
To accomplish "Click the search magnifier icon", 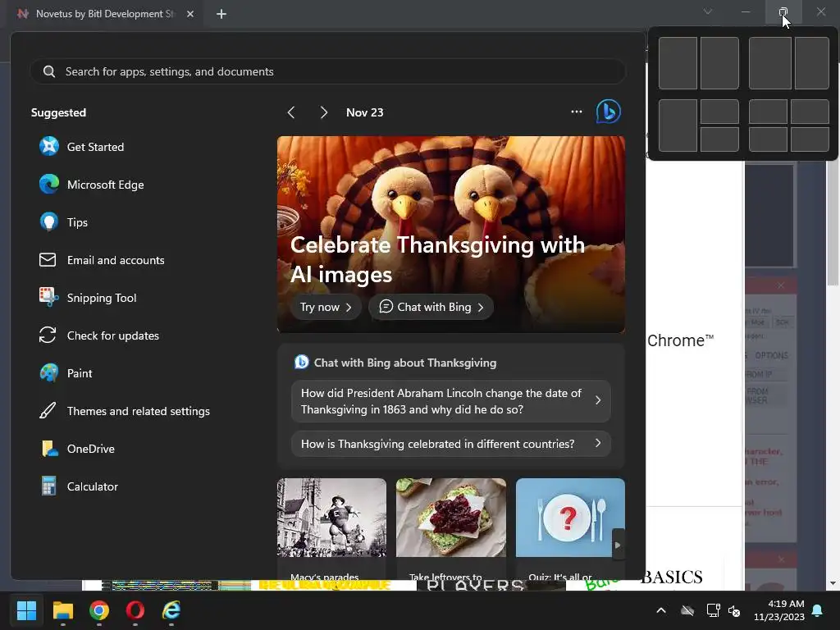I will 48,71.
